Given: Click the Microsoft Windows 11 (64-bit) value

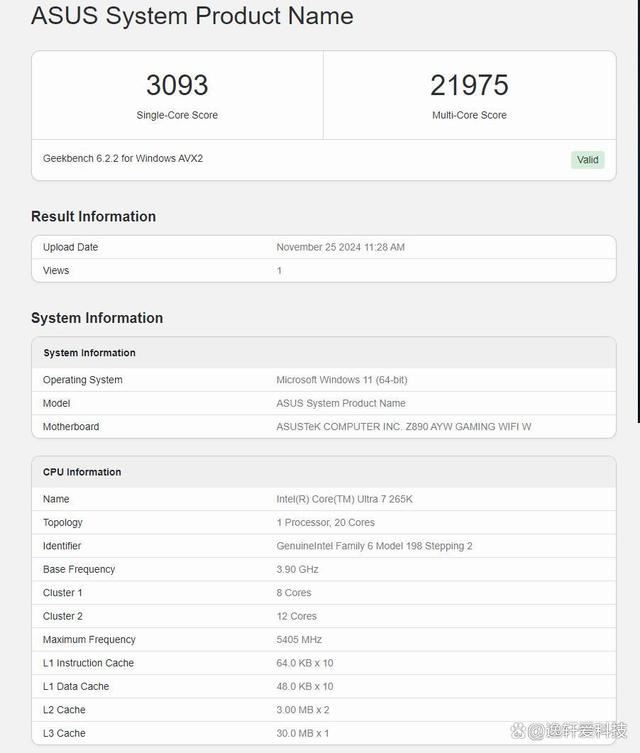Looking at the screenshot, I should pos(341,380).
